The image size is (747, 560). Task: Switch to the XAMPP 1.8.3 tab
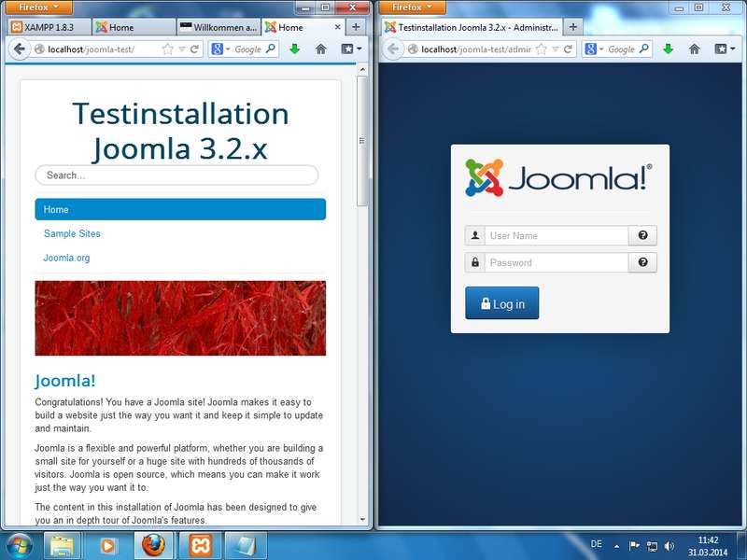click(49, 27)
